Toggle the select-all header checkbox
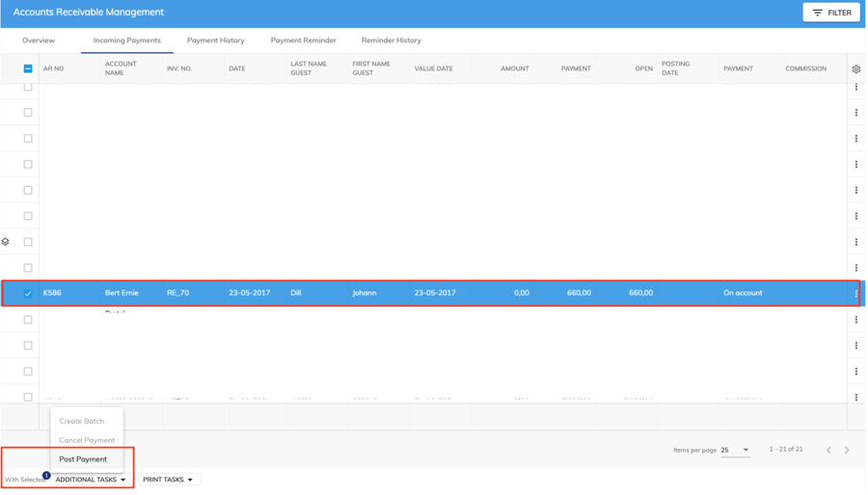The height and width of the screenshot is (495, 868). pos(28,69)
